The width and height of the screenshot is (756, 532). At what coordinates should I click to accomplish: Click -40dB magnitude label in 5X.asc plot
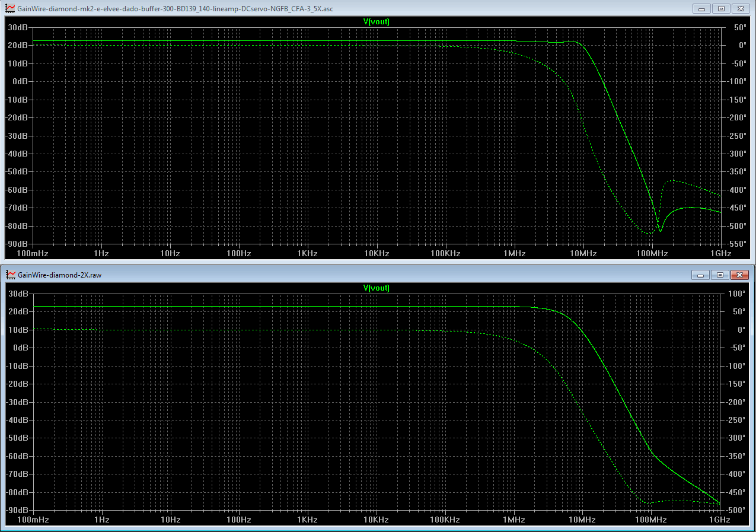(17, 154)
